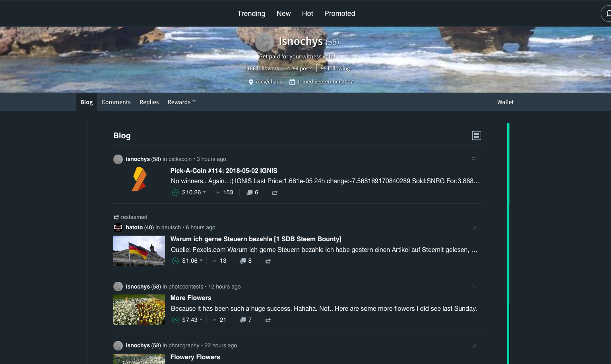The height and width of the screenshot is (364, 611).
Task: Switch to the Blog tab
Action: pyautogui.click(x=87, y=102)
